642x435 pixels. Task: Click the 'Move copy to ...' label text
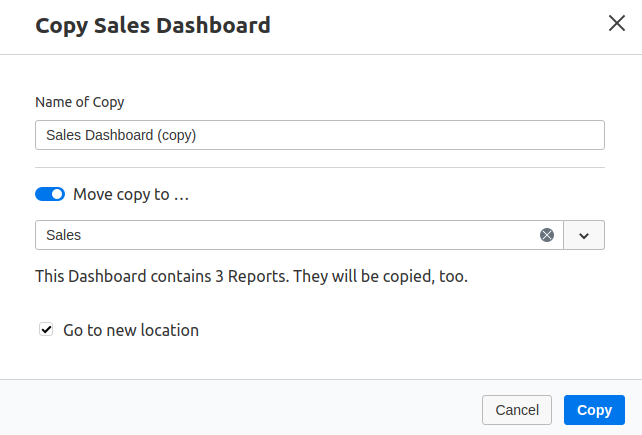click(131, 195)
